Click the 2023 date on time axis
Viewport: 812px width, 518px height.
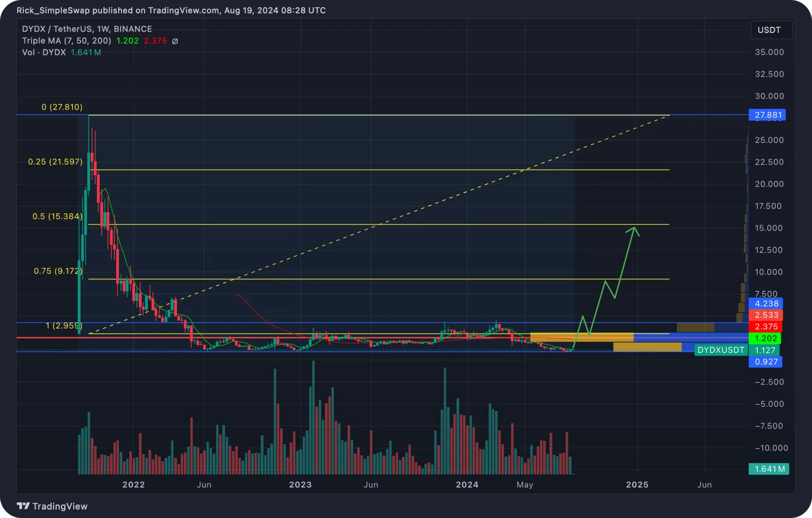pyautogui.click(x=300, y=484)
